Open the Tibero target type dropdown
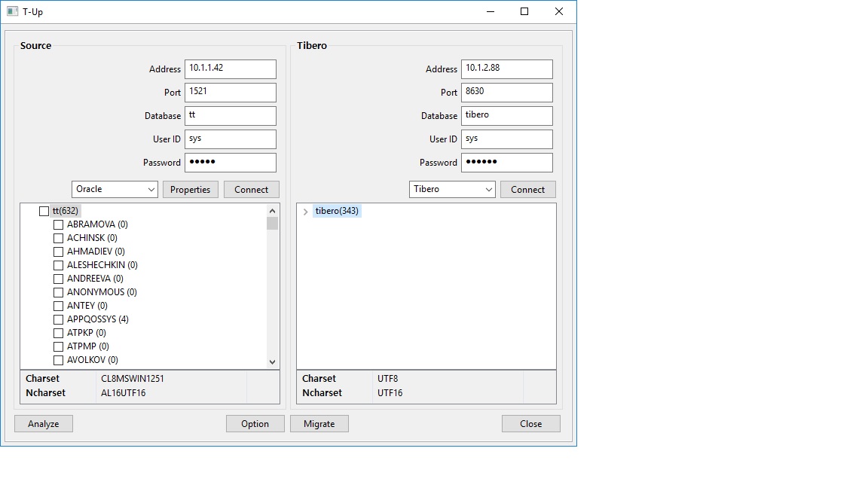The image size is (868, 488). (452, 189)
